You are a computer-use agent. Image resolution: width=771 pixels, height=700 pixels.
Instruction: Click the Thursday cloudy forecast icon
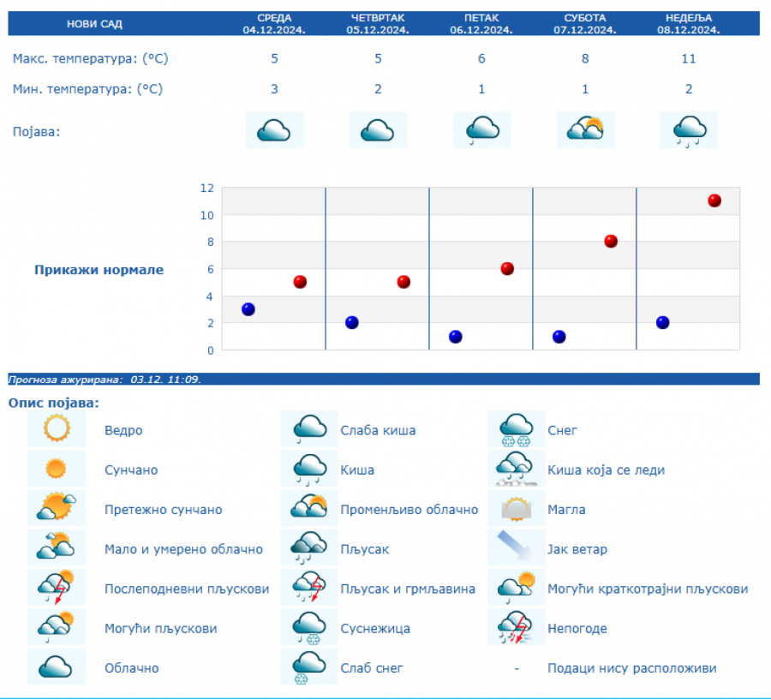[x=378, y=130]
